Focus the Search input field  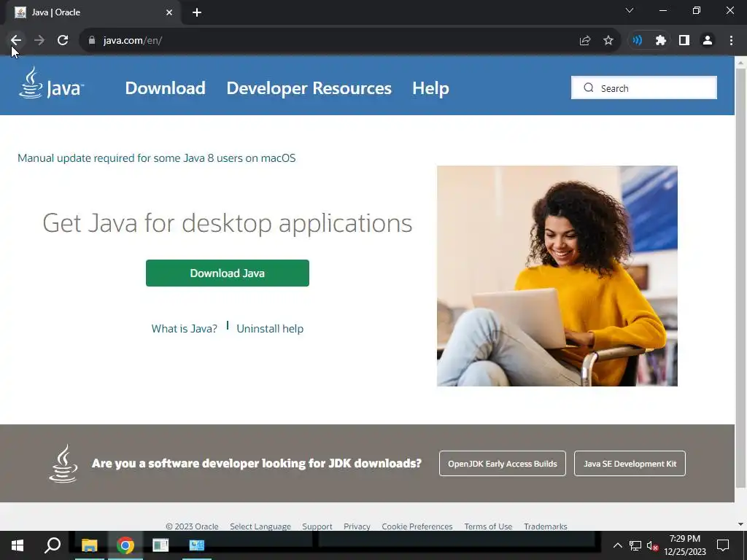(644, 87)
